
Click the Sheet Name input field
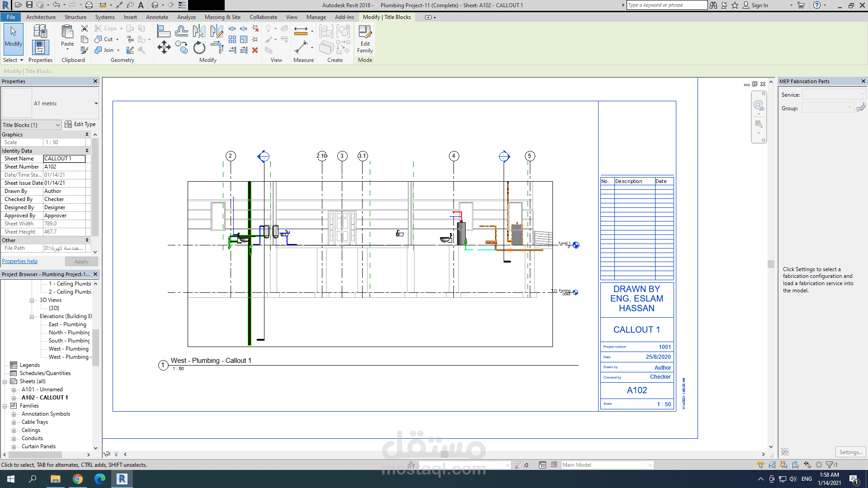point(64,159)
